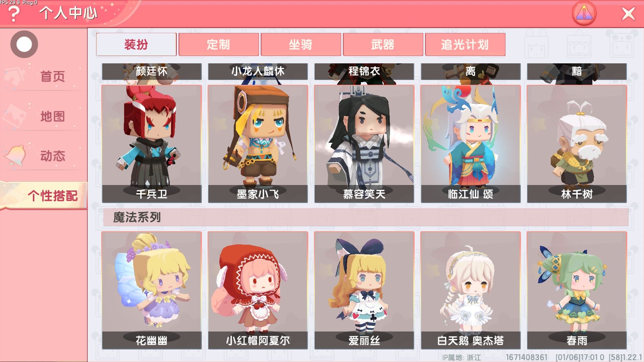Switch to the 坐骑 tab
Viewport: 644px width, 362px height.
[301, 44]
